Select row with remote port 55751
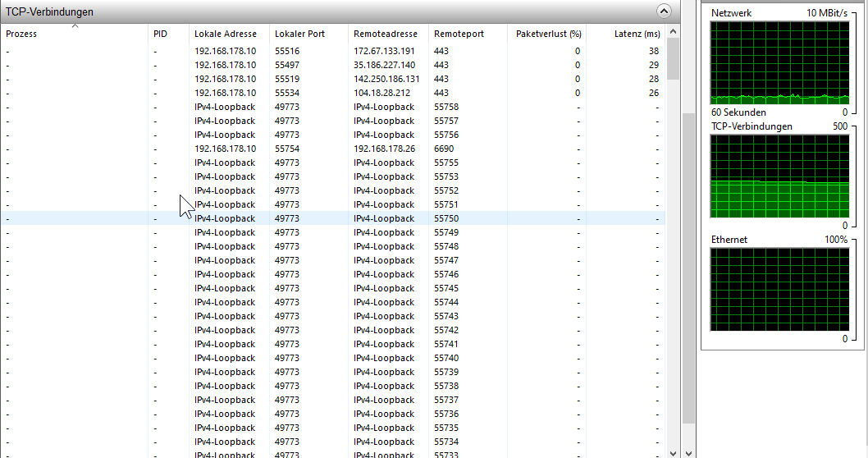 point(333,204)
